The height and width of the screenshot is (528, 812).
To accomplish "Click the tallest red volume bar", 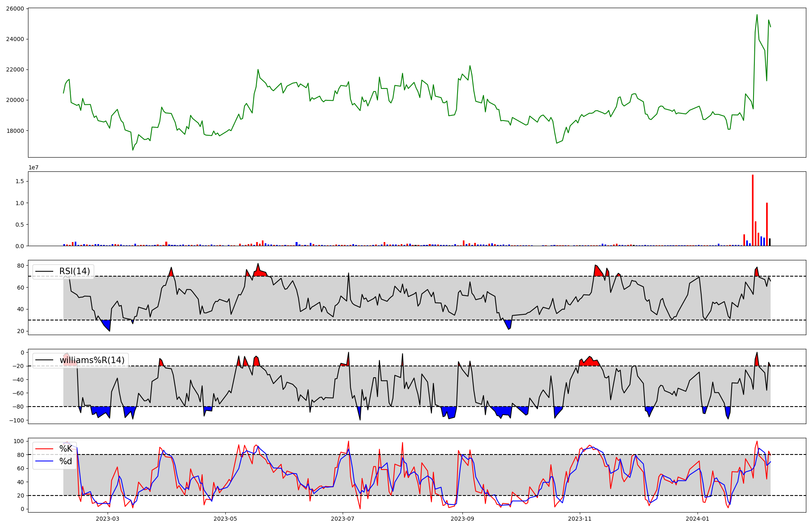I will click(753, 210).
